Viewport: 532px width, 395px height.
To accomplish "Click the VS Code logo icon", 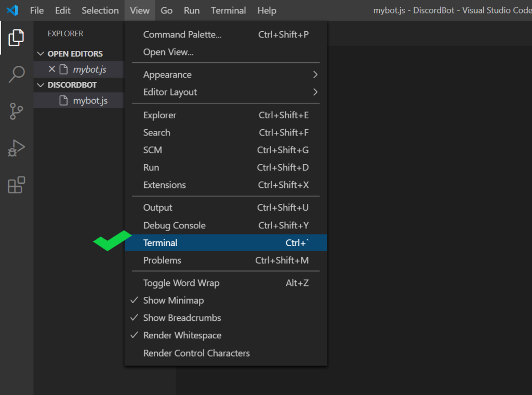I will tap(12, 10).
